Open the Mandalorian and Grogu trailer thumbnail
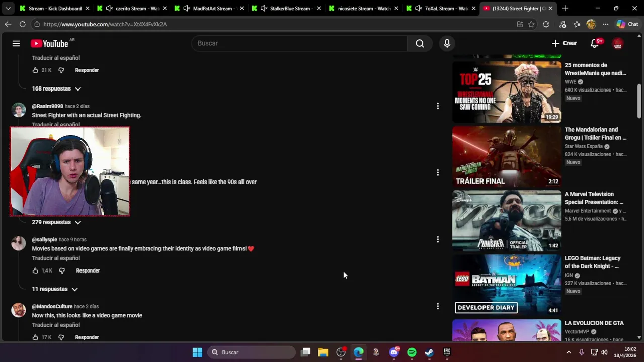This screenshot has width=644, height=362. tap(507, 156)
